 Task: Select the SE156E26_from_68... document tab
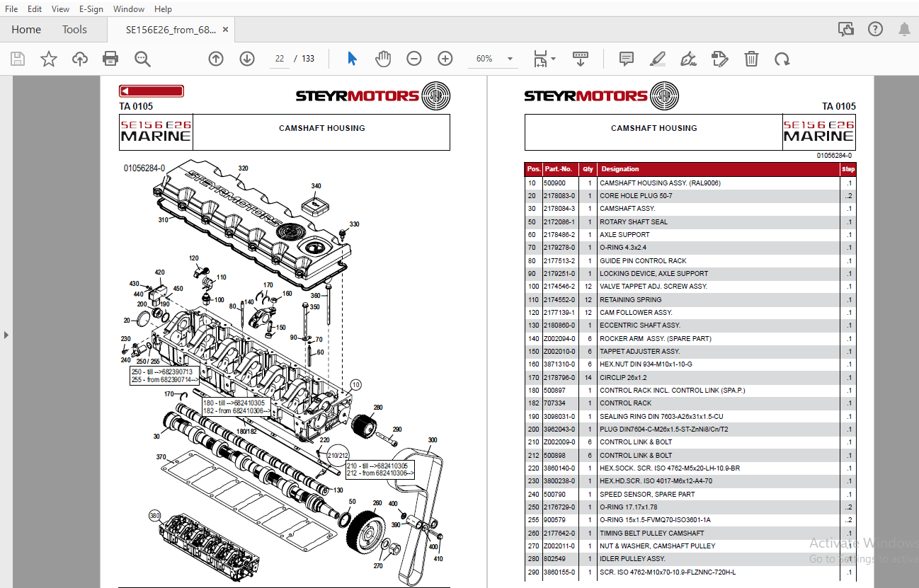pos(171,30)
